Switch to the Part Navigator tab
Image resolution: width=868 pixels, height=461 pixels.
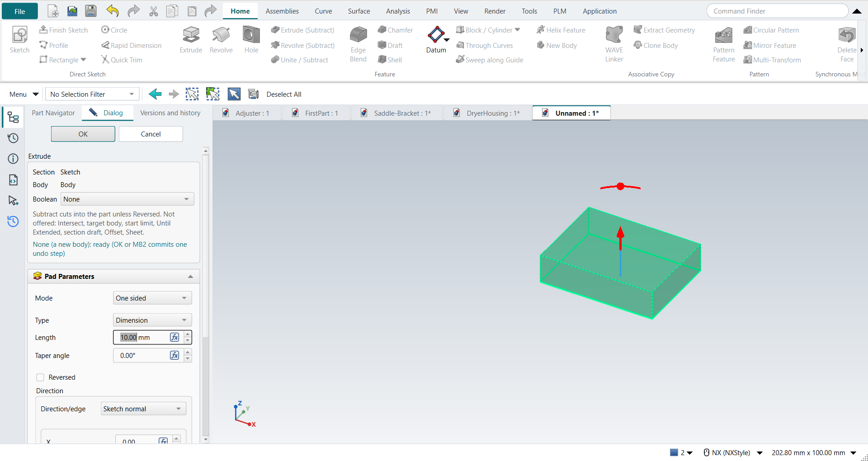pyautogui.click(x=53, y=113)
